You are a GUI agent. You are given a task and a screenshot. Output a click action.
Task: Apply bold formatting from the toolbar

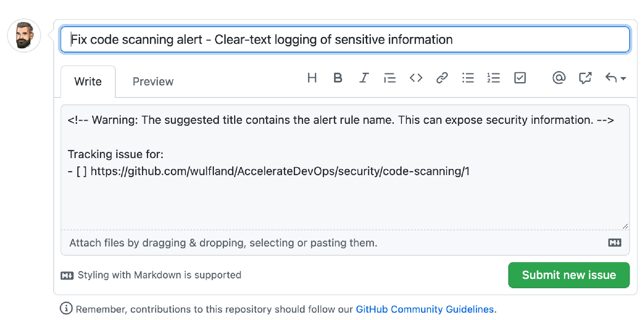(x=338, y=78)
